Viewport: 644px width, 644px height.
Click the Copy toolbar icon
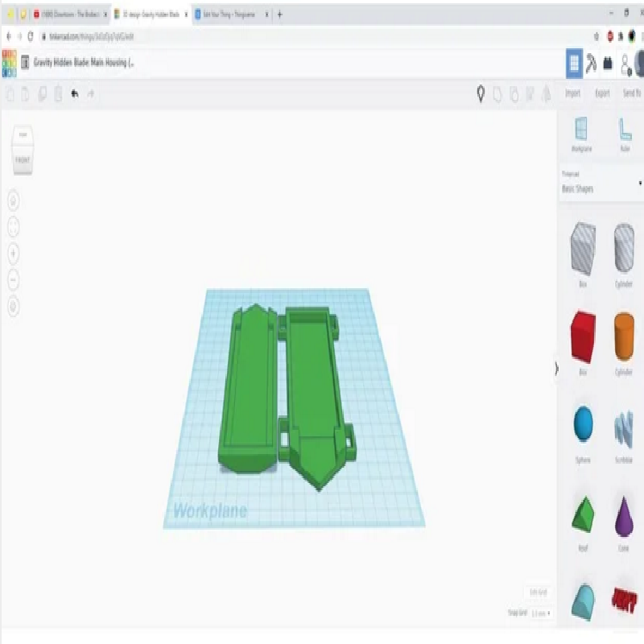pyautogui.click(x=10, y=94)
